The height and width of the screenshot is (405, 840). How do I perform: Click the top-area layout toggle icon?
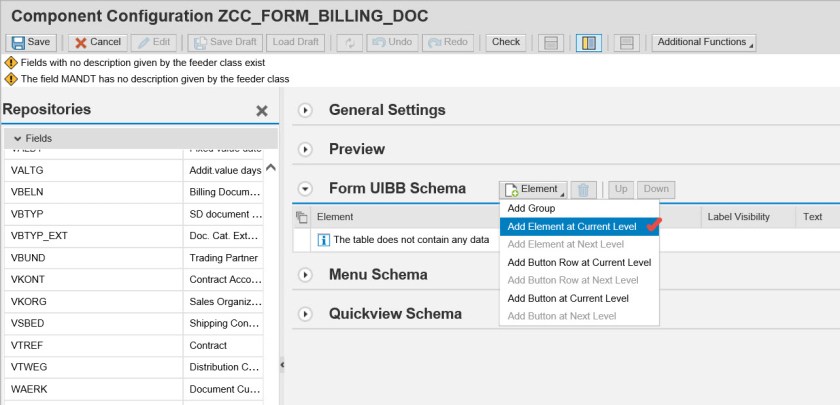pos(549,42)
